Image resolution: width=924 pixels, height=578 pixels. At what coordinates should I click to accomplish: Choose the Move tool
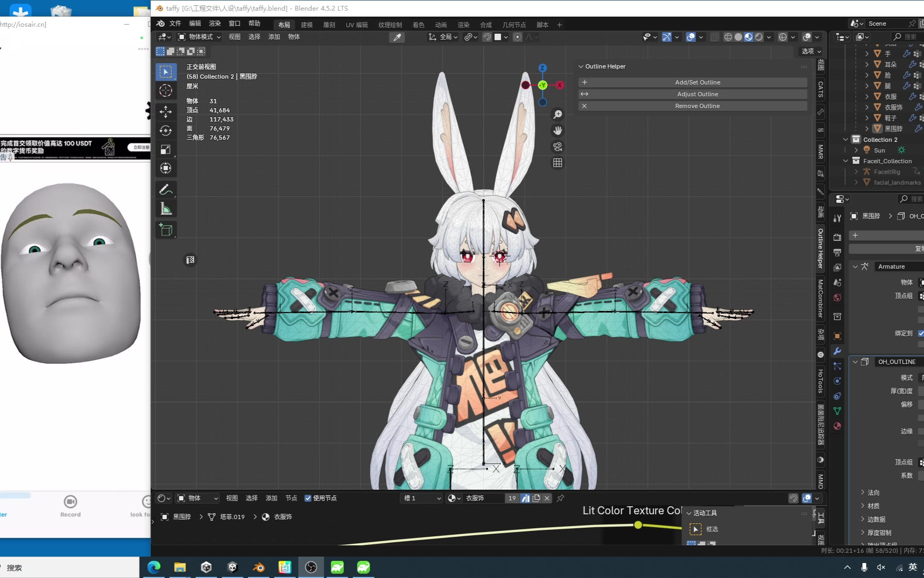[x=166, y=111]
